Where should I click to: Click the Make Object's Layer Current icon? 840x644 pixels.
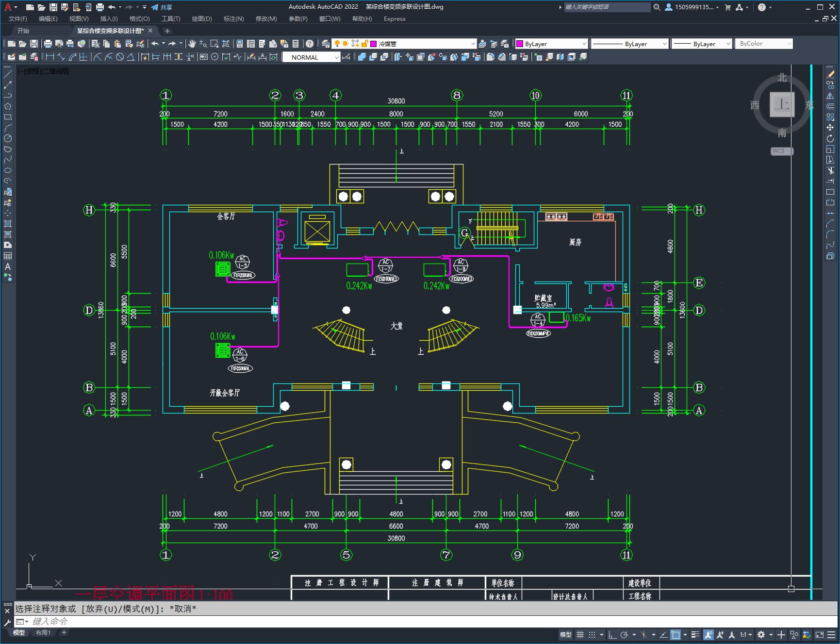tap(482, 44)
